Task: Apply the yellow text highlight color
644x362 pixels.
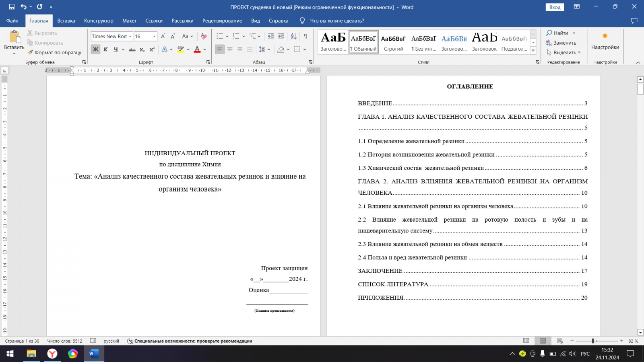Action: 181,49
